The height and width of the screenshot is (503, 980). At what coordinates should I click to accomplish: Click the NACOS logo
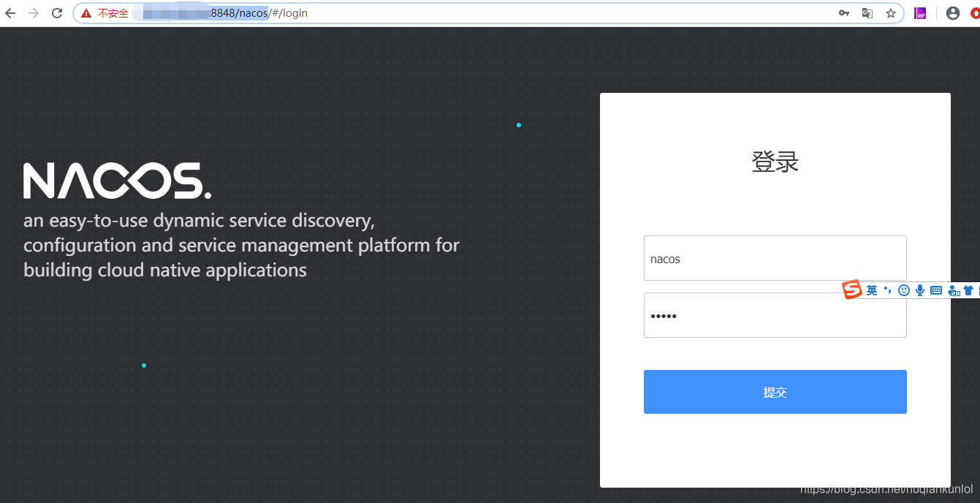point(117,181)
